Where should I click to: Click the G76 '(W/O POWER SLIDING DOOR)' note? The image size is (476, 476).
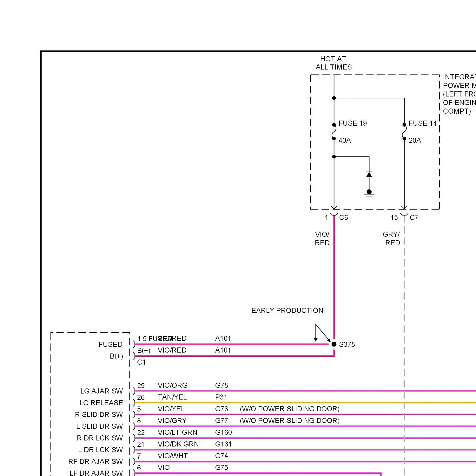click(290, 409)
